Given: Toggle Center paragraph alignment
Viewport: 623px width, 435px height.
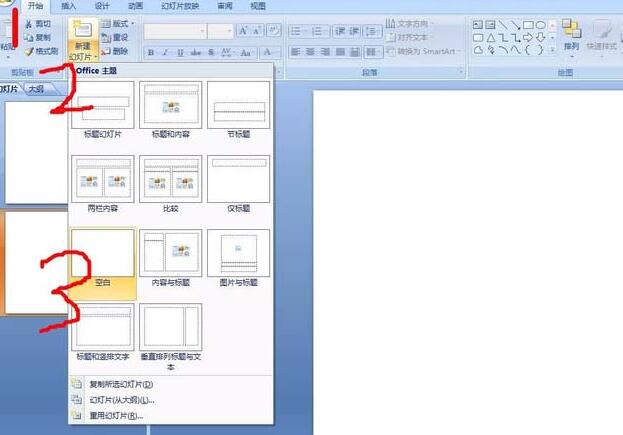Looking at the screenshot, I should click(310, 52).
